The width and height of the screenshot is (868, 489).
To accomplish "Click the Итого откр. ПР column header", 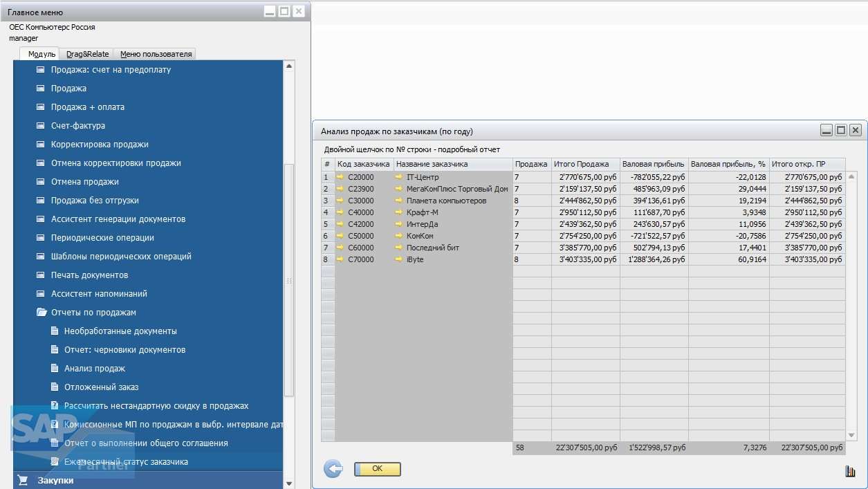I will tap(807, 165).
